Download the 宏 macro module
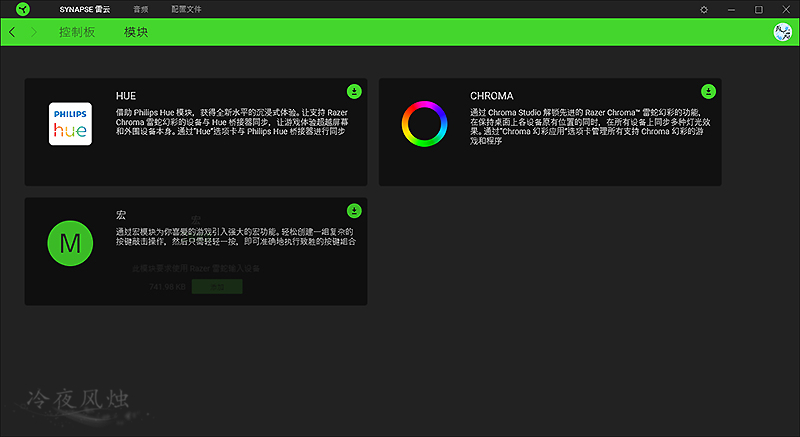Image resolution: width=800 pixels, height=437 pixels. tap(354, 211)
